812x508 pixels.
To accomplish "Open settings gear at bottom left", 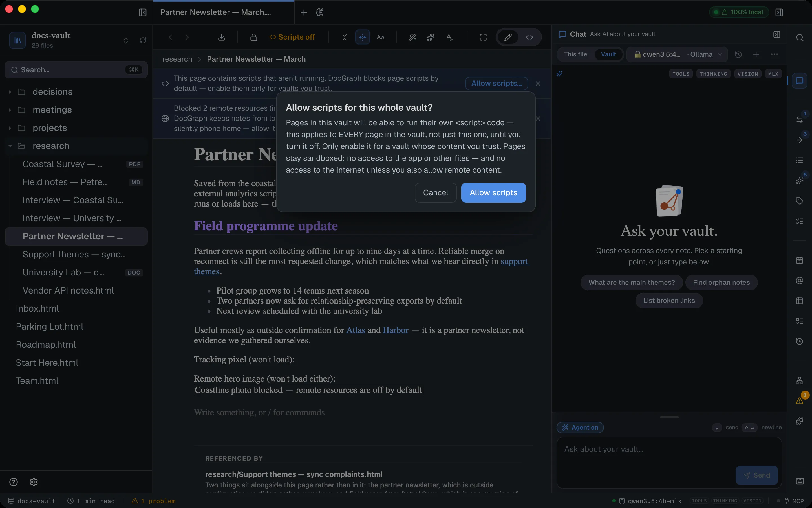I will [x=34, y=482].
